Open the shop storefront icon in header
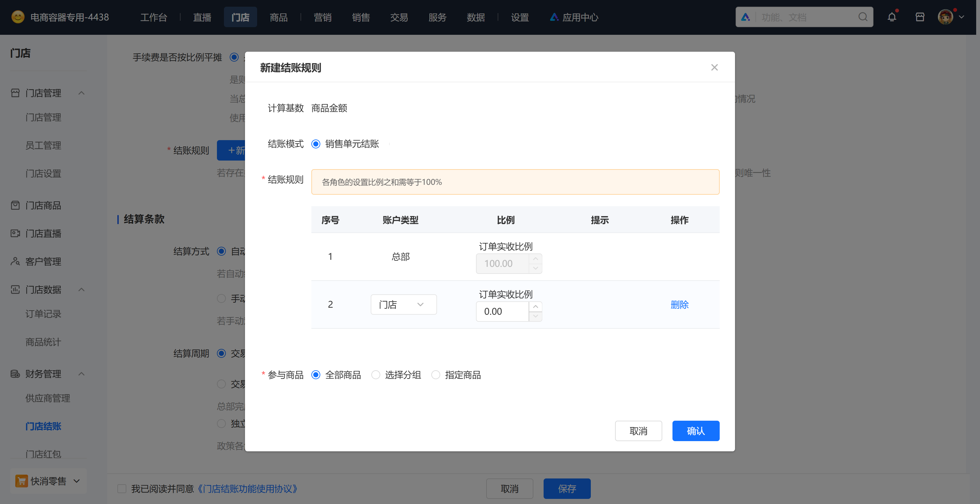The height and width of the screenshot is (504, 980). [x=920, y=17]
